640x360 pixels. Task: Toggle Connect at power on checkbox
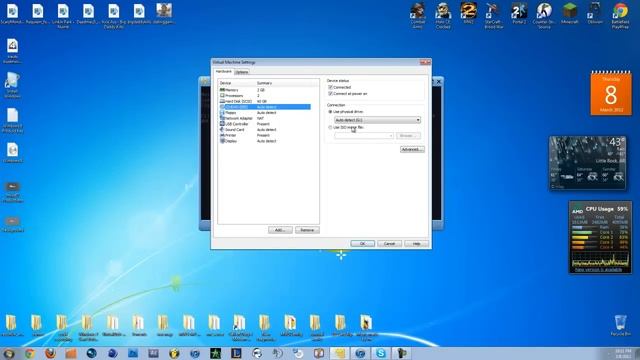click(330, 93)
